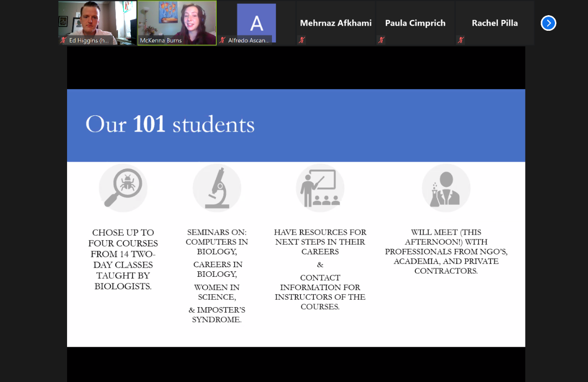The height and width of the screenshot is (382, 588).
Task: Click "CHOSE UP TO FOUR COURSES" text block
Action: (x=123, y=259)
